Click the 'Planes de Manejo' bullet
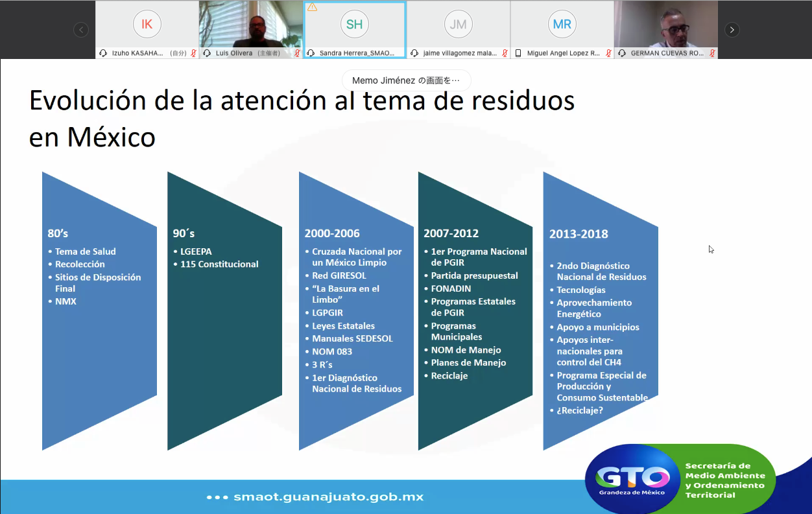This screenshot has width=812, height=514. [x=469, y=363]
